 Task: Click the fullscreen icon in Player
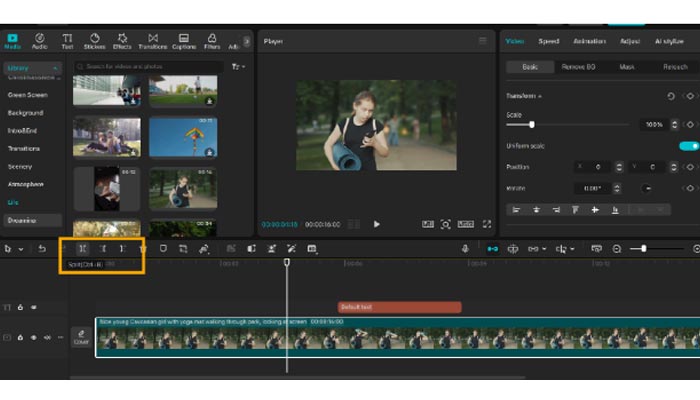pyautogui.click(x=487, y=224)
